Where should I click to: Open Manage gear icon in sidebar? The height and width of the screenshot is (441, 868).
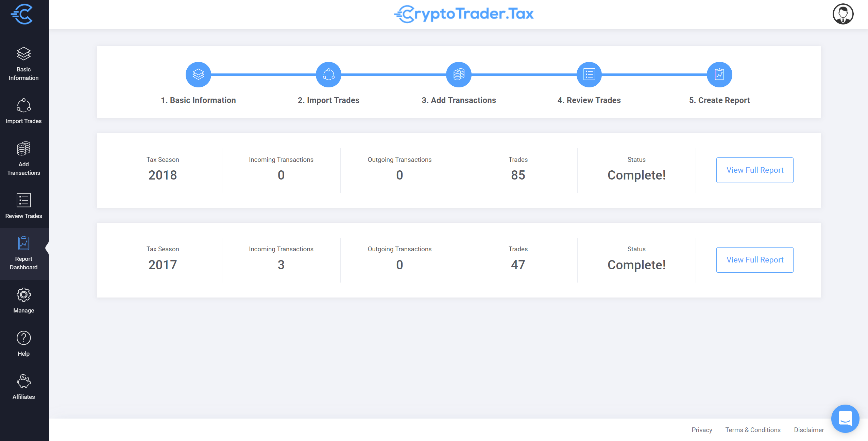(x=23, y=295)
